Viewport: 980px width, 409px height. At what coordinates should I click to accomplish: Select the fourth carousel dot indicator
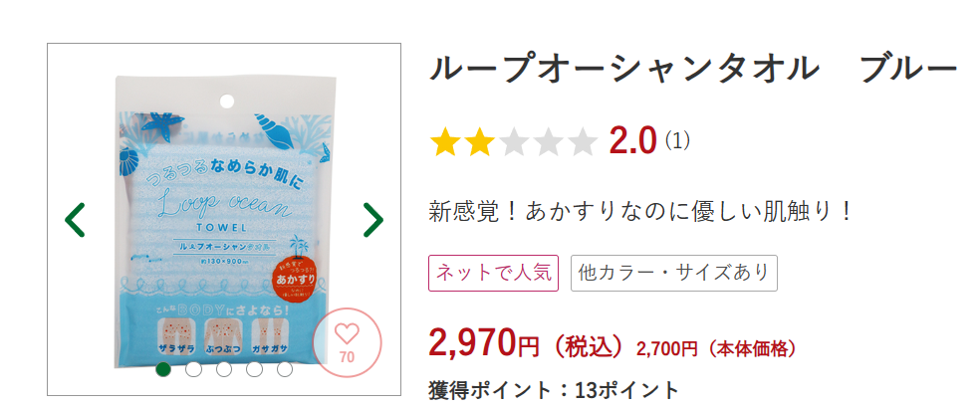click(x=254, y=369)
